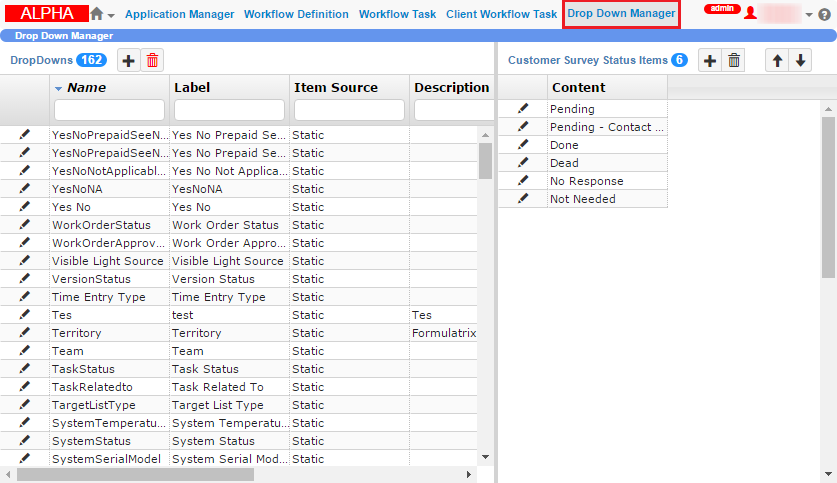Screen dimensions: 837x483
Task: Add a new Customer Survey Status item
Action: pos(710,61)
